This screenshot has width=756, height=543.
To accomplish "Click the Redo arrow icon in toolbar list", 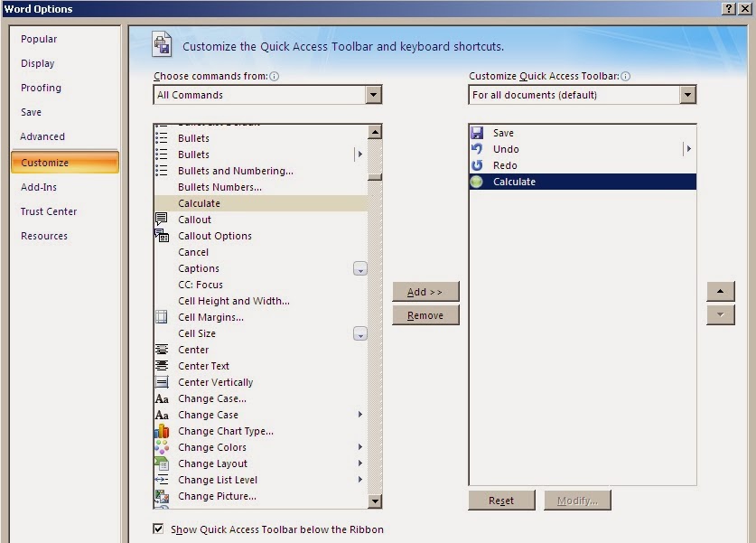I will click(x=477, y=165).
